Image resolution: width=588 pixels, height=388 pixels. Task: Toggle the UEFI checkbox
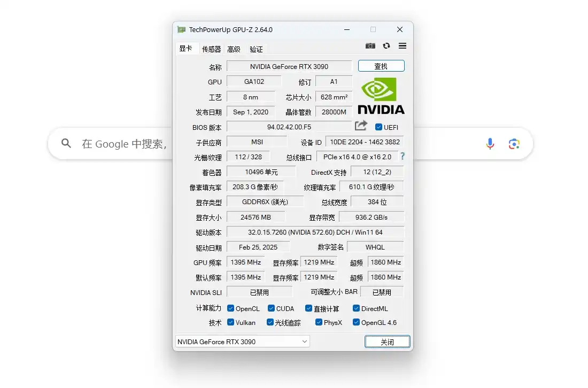(x=378, y=127)
